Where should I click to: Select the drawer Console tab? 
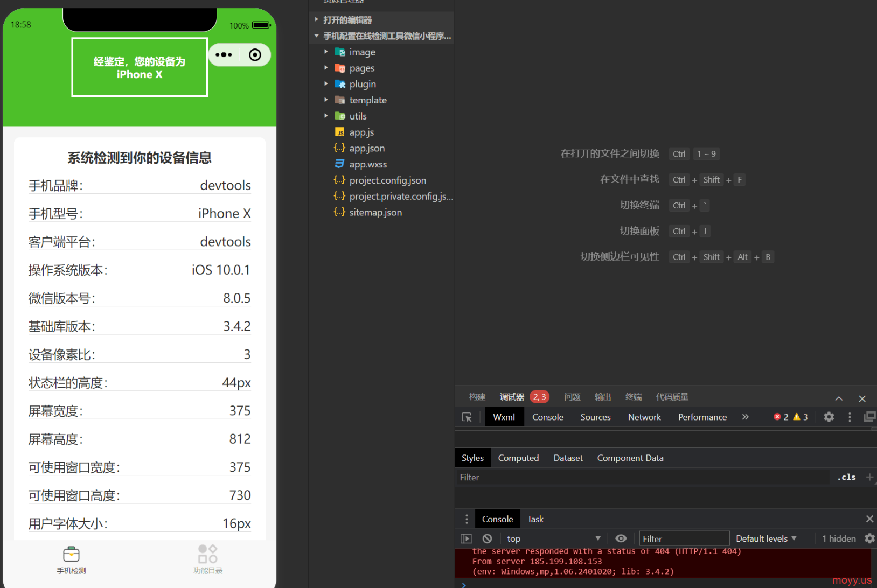[x=497, y=519]
